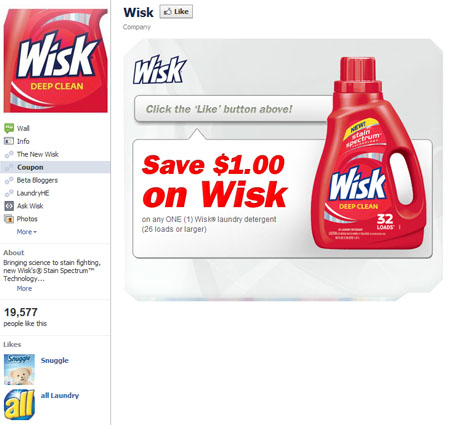This screenshot has width=450, height=425.
Task: Expand the More dropdown under Photos
Action: click(x=27, y=232)
